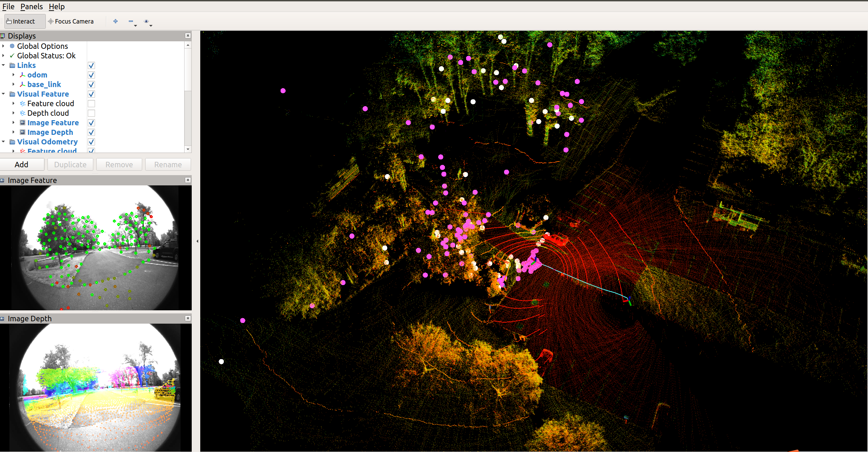Expand the Image Feature display properties
This screenshot has width=868, height=452.
(13, 123)
